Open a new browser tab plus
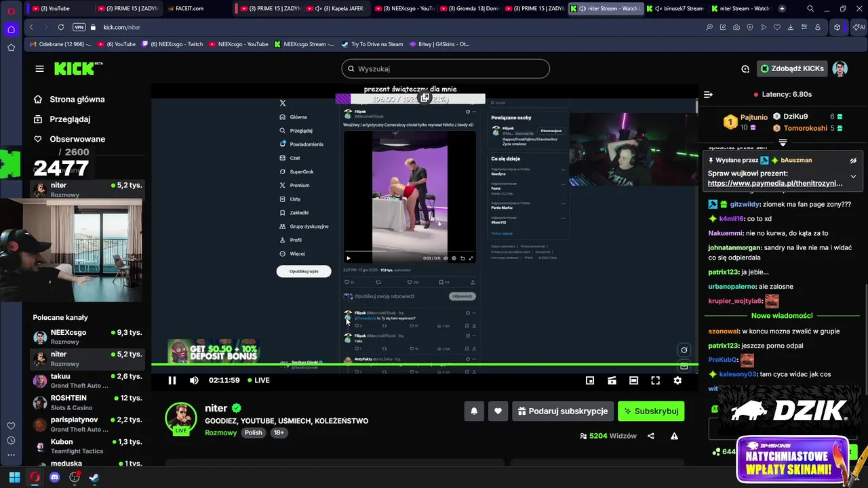Viewport: 868px width, 488px height. point(782,9)
